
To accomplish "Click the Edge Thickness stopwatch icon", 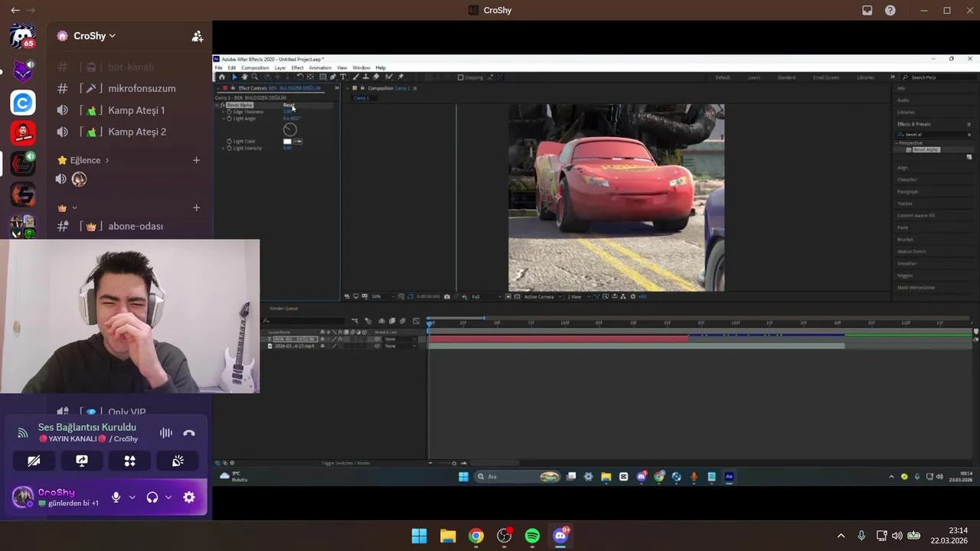I will (x=229, y=112).
